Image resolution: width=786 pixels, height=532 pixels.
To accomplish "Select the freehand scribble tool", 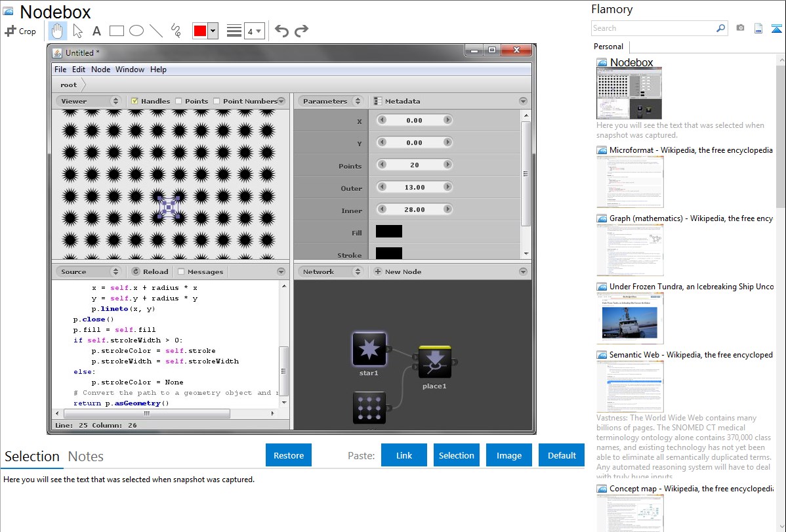I will click(x=176, y=31).
